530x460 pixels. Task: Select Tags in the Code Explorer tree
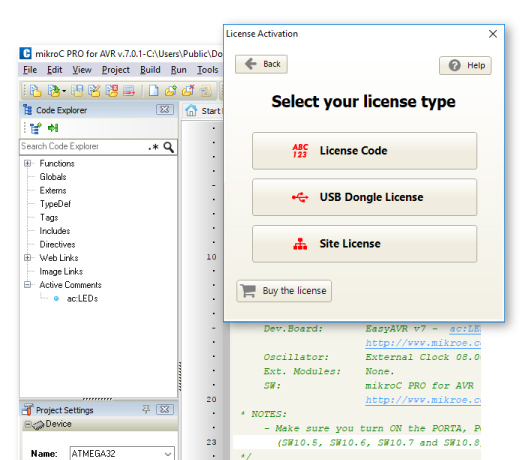[49, 217]
